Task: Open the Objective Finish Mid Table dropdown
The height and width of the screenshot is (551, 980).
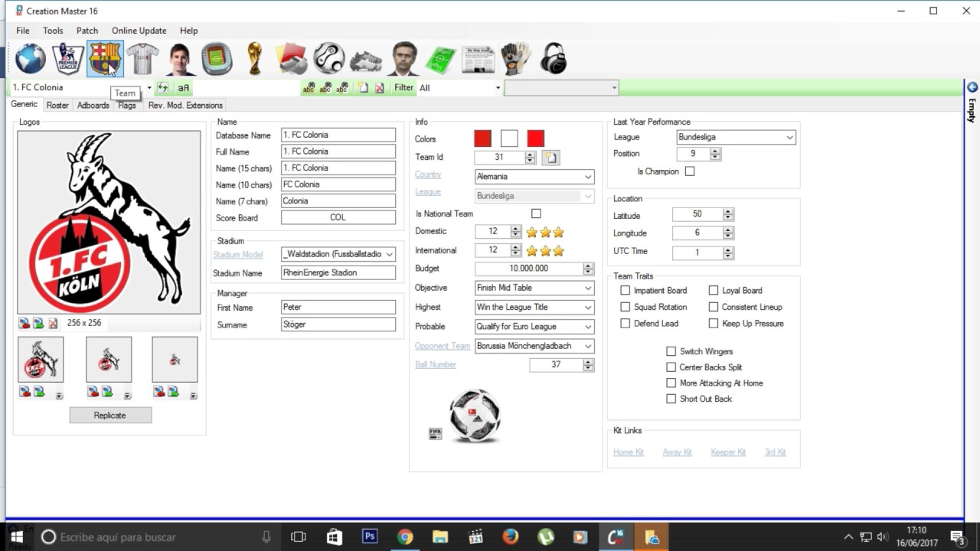Action: click(588, 288)
